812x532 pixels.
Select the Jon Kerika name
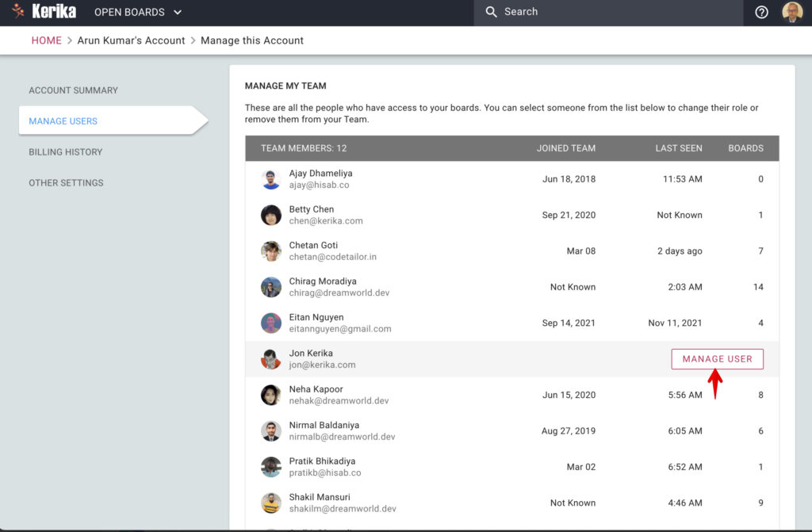311,354
